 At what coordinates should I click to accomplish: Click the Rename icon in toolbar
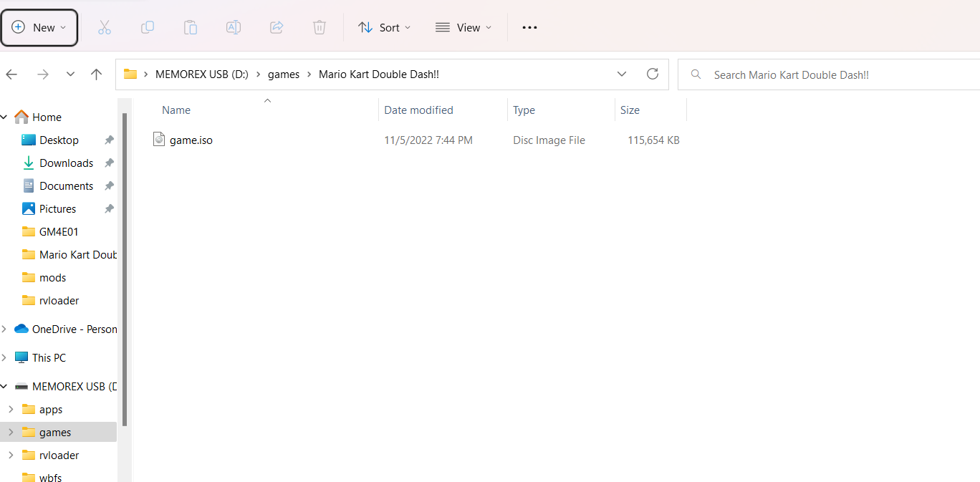pyautogui.click(x=234, y=27)
